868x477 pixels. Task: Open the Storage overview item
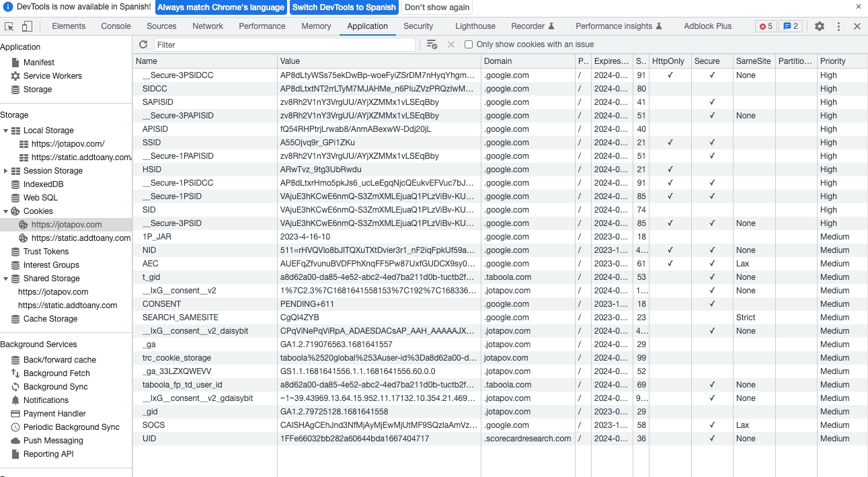point(38,89)
